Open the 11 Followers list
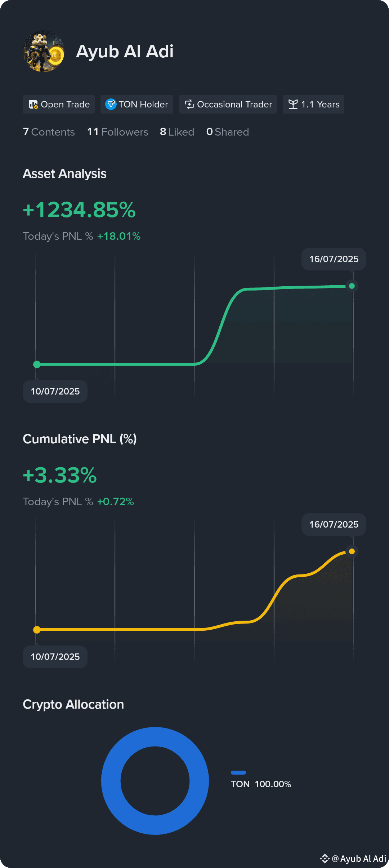Screen dimensions: 389x868 [117, 132]
